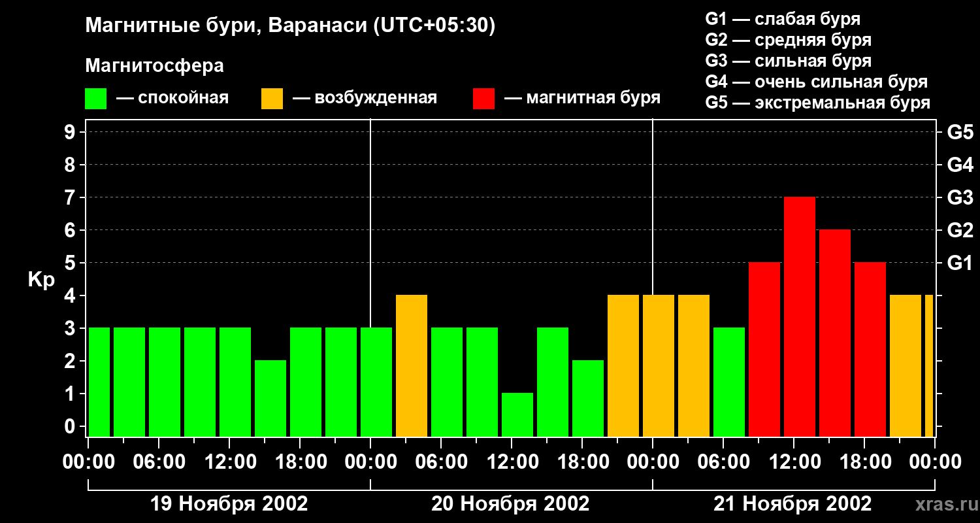Click the G1 label on the right axis

click(x=960, y=263)
